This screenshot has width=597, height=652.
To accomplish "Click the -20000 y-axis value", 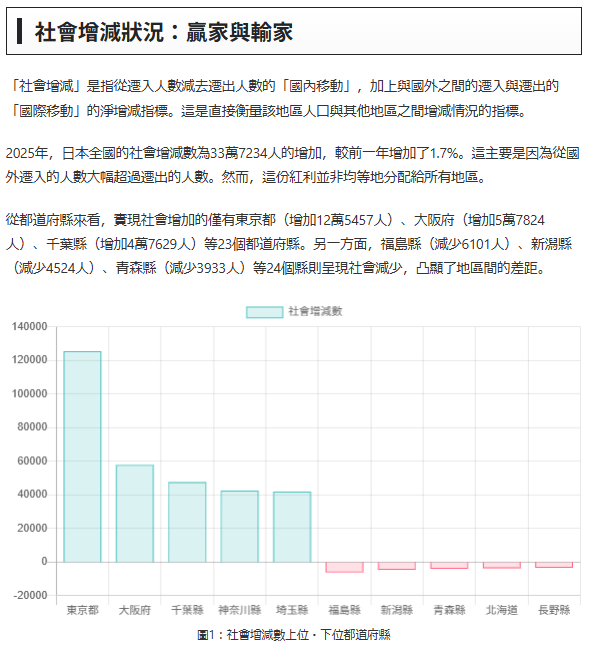I will tap(30, 595).
